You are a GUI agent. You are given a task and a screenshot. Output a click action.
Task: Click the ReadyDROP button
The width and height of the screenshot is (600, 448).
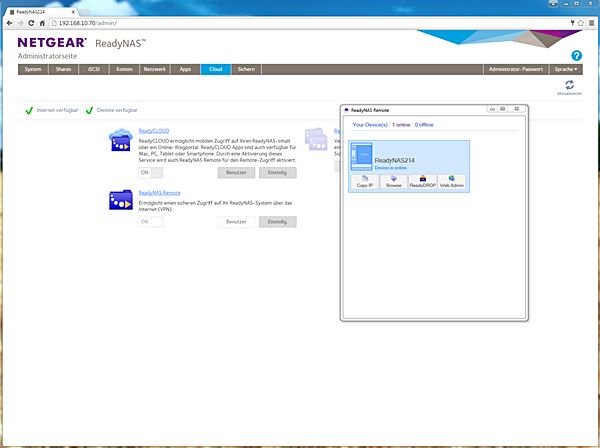click(423, 182)
